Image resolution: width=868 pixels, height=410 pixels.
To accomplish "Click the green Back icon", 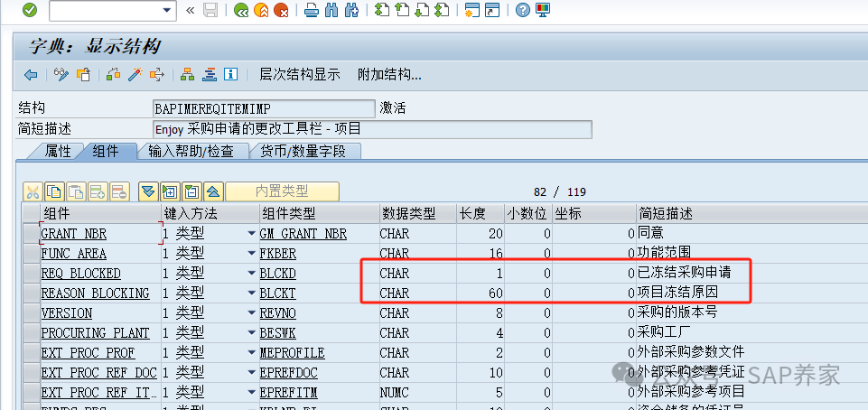I will point(241,10).
